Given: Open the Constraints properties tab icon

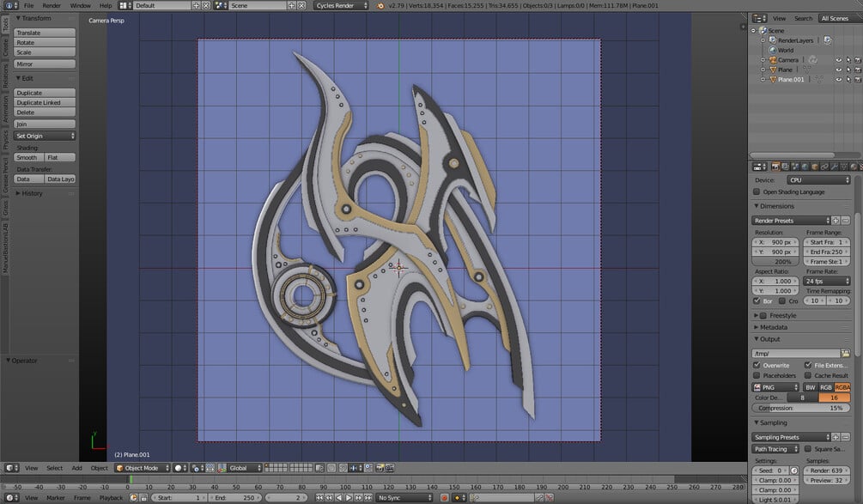Looking at the screenshot, I should pos(824,167).
